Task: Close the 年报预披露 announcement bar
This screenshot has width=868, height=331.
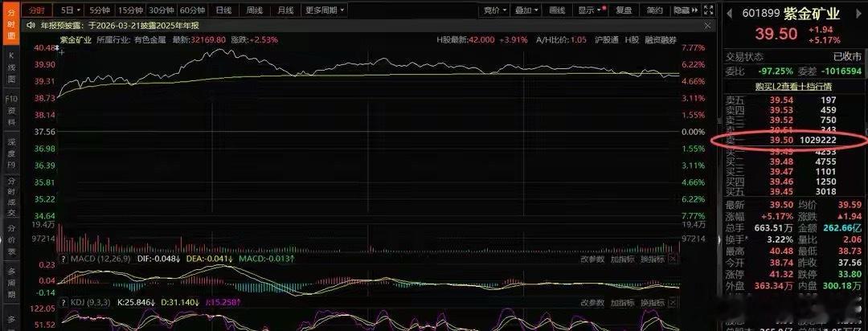Action: coord(707,26)
